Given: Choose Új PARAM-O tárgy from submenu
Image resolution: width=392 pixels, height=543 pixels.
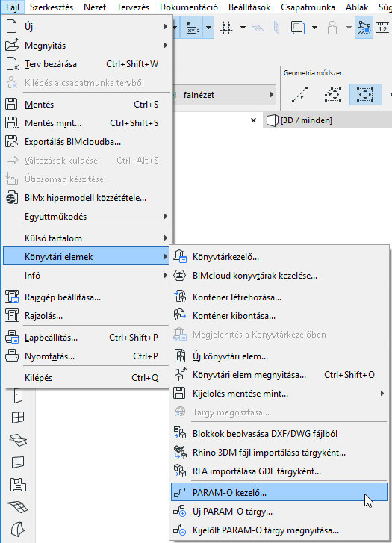Looking at the screenshot, I should (279, 511).
